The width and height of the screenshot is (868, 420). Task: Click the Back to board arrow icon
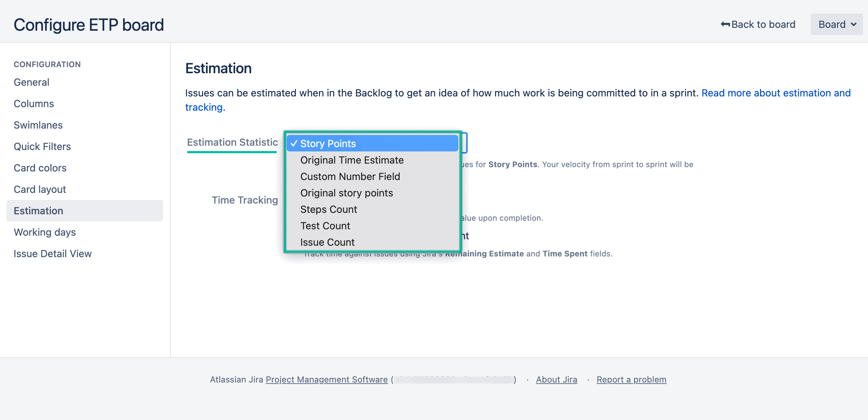725,24
